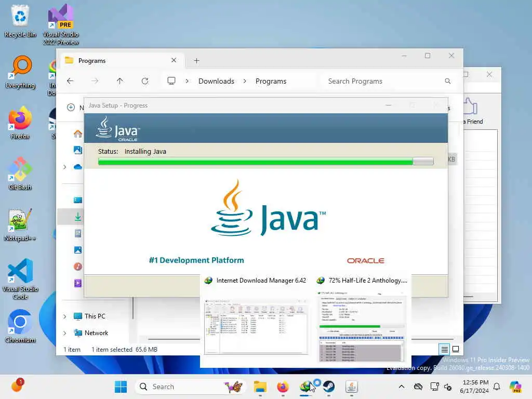
Task: Select Documents in the Explorer sidebar
Action: [x=78, y=233]
